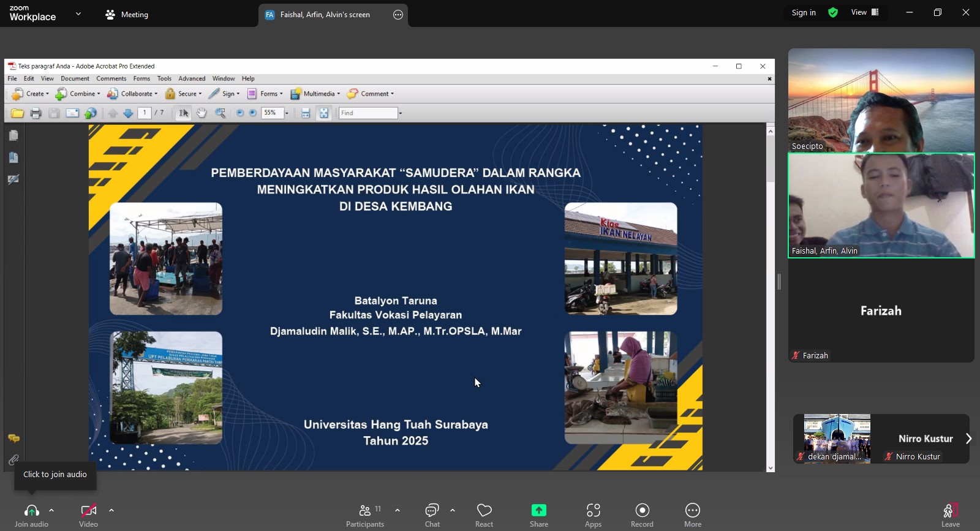Open the Apps panel
Viewport: 980px width, 531px height.
point(593,514)
